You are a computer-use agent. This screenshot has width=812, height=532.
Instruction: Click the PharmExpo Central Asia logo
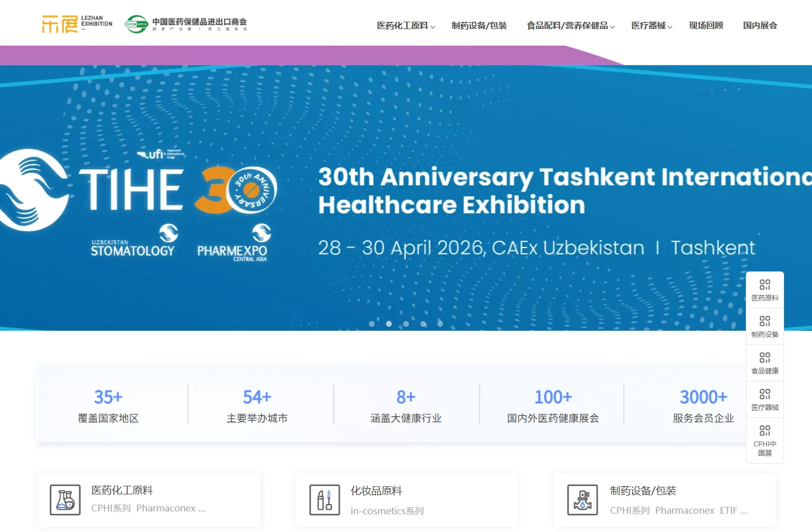pos(234,243)
